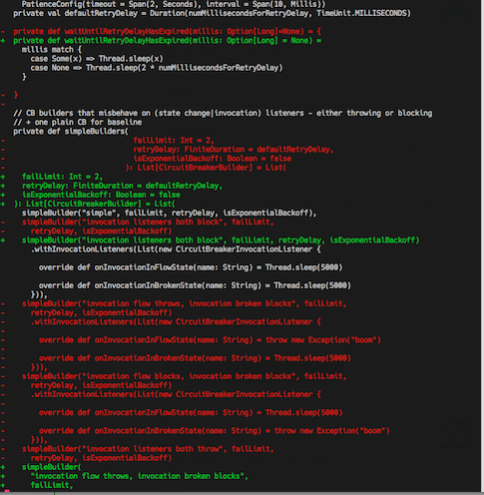Select red 'invocation listeners both throw' line
The width and height of the screenshot is (484, 495).
[148, 449]
